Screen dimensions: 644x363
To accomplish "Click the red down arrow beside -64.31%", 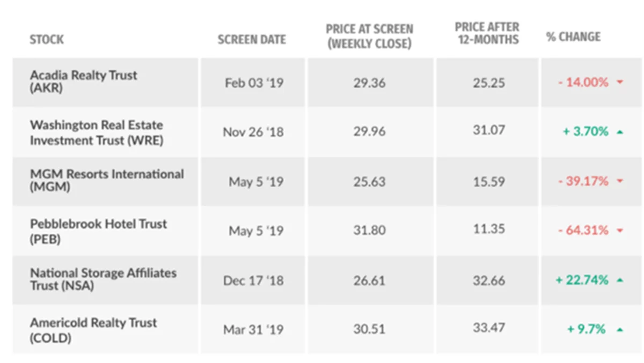I will 620,231.
